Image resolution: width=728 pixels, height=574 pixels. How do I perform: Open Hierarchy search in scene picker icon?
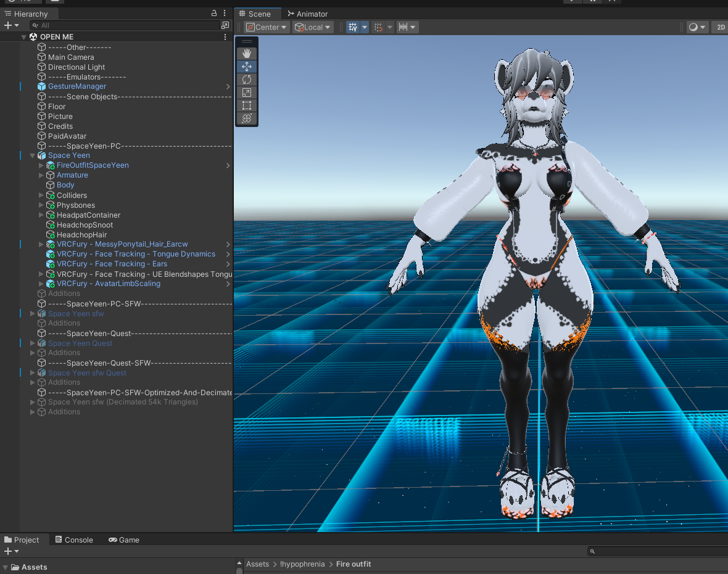tap(225, 25)
